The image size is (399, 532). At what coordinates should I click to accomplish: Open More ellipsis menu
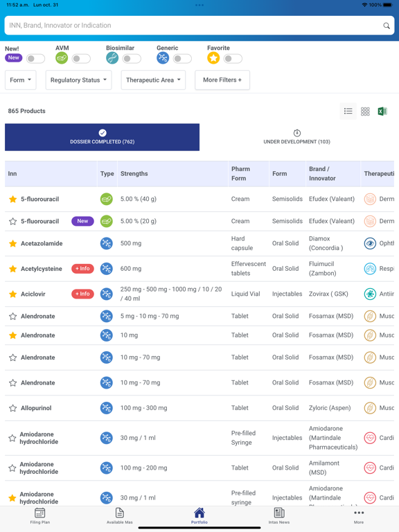pyautogui.click(x=359, y=513)
